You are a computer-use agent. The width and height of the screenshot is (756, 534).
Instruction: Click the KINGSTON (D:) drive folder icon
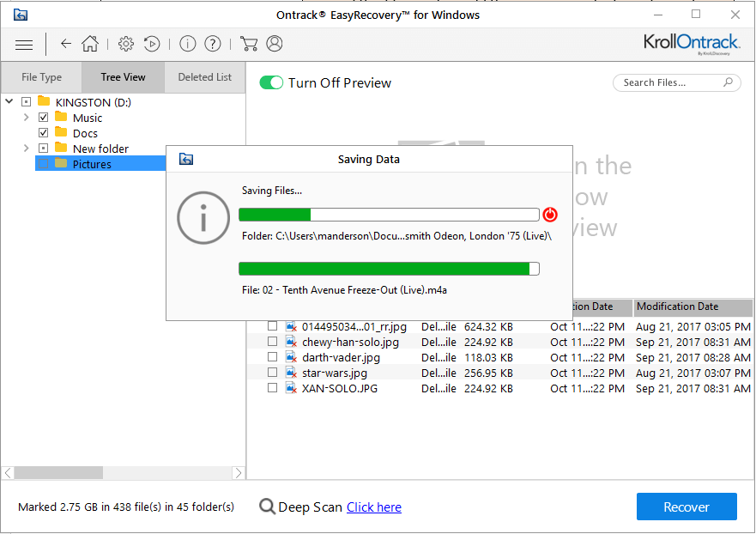(x=44, y=101)
